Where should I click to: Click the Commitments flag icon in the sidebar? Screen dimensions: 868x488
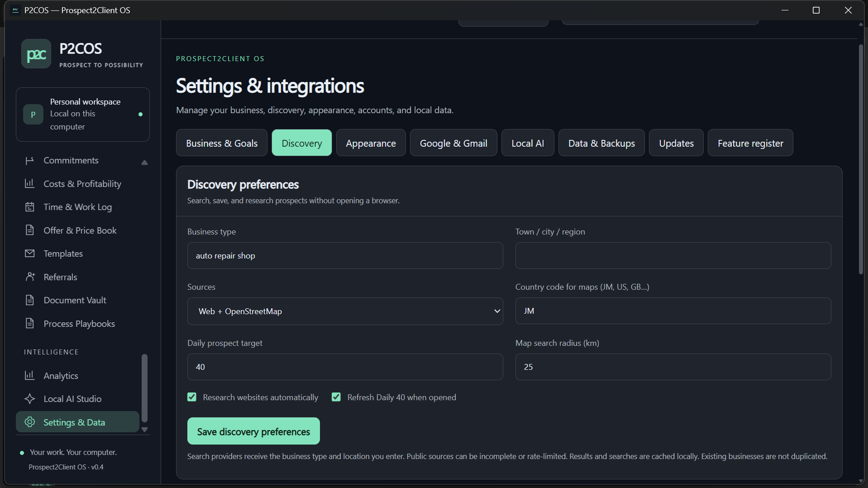29,161
